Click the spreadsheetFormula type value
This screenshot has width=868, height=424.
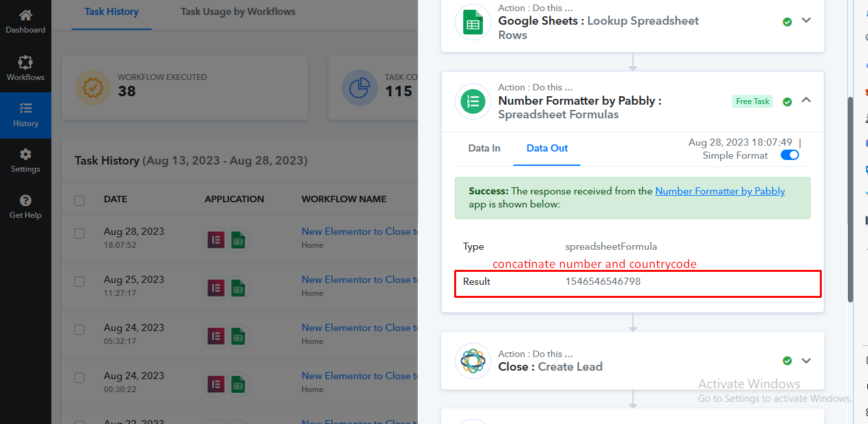pyautogui.click(x=611, y=246)
